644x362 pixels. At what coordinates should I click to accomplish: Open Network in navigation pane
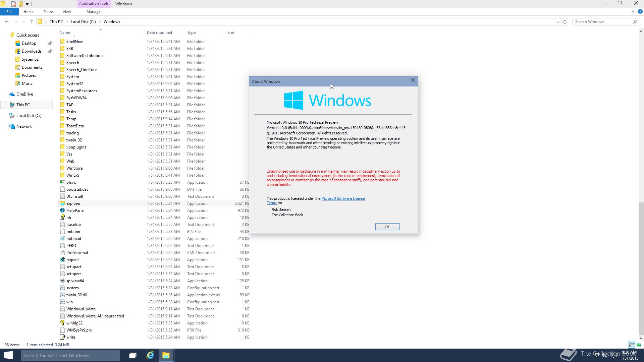(24, 126)
